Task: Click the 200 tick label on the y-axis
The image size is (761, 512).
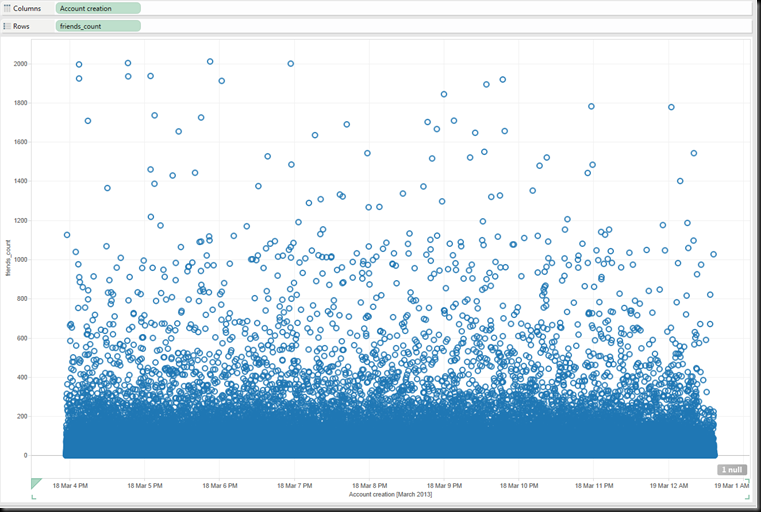Action: coord(22,416)
